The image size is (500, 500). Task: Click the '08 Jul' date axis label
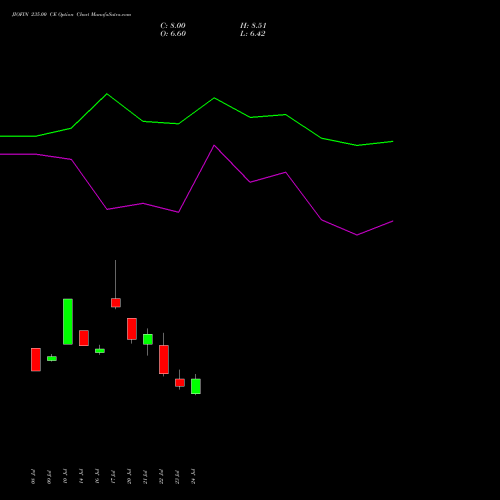(x=33, y=477)
